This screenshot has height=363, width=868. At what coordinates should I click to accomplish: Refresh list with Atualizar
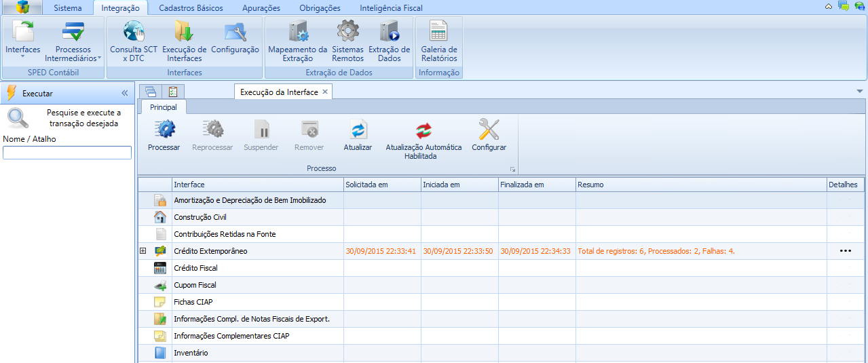[358, 135]
